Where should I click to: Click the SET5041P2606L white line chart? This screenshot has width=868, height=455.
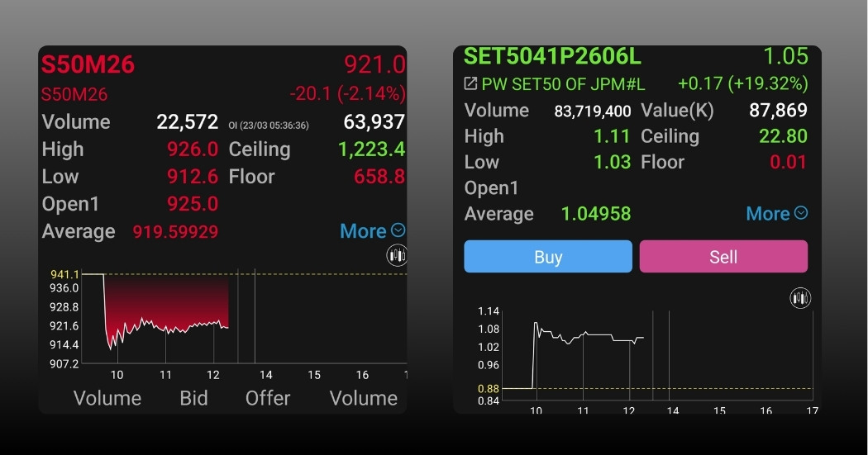click(587, 339)
